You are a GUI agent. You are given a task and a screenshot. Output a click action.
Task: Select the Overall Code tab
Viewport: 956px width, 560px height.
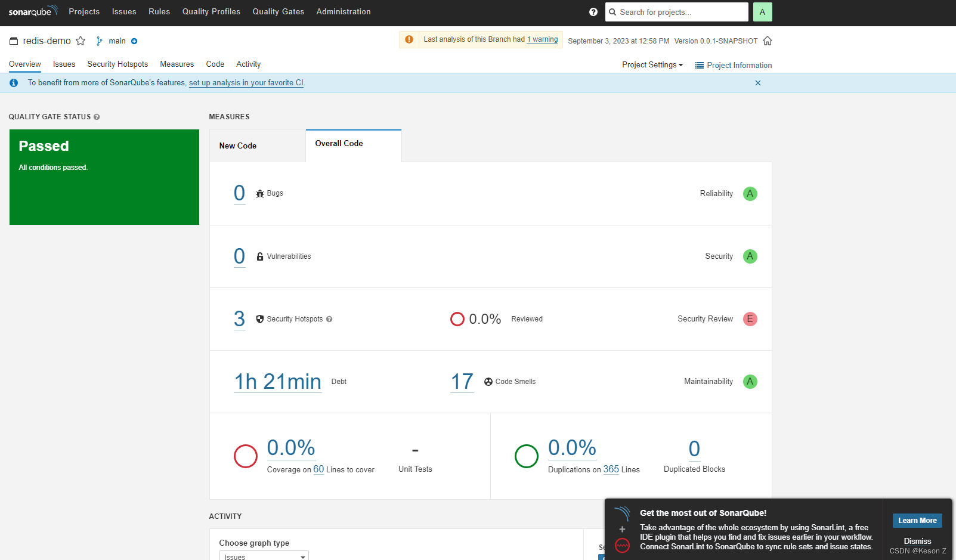[x=354, y=145]
